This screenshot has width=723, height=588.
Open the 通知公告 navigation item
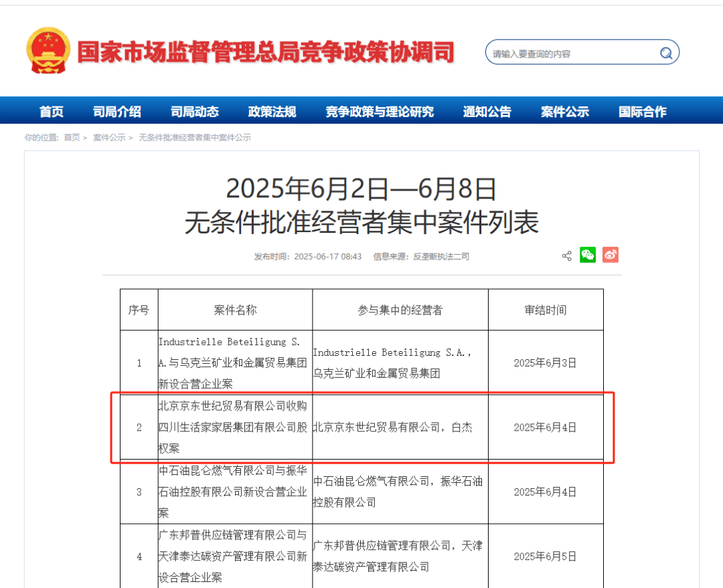[x=487, y=112]
